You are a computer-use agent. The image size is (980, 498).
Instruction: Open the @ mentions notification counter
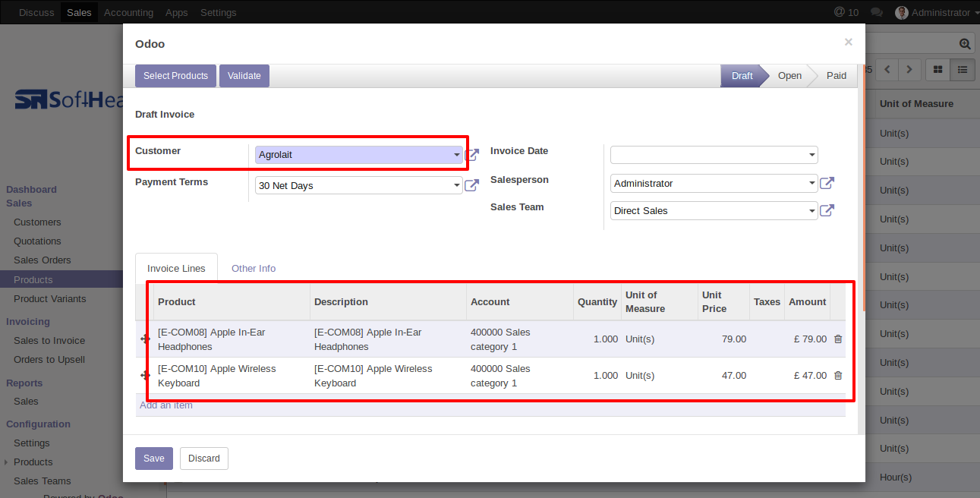coord(846,12)
